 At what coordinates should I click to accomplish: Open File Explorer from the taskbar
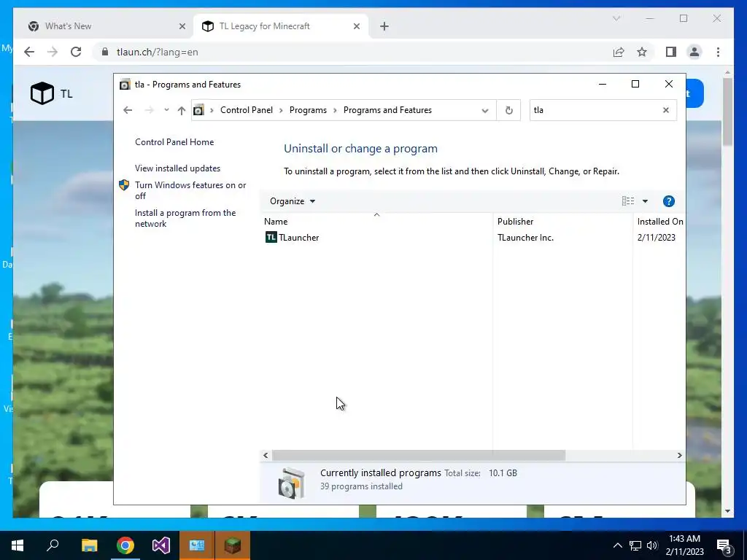pos(89,545)
